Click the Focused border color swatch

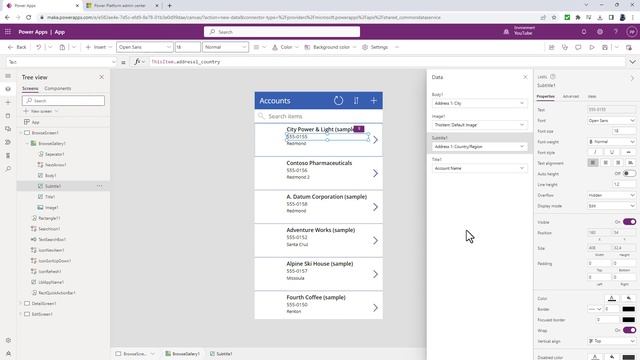point(629,320)
